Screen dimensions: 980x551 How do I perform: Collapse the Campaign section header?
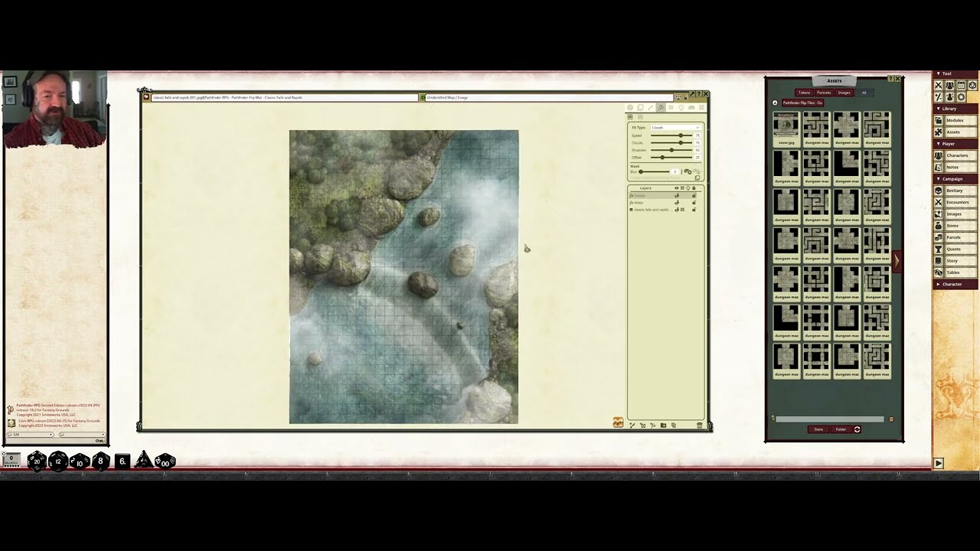955,179
